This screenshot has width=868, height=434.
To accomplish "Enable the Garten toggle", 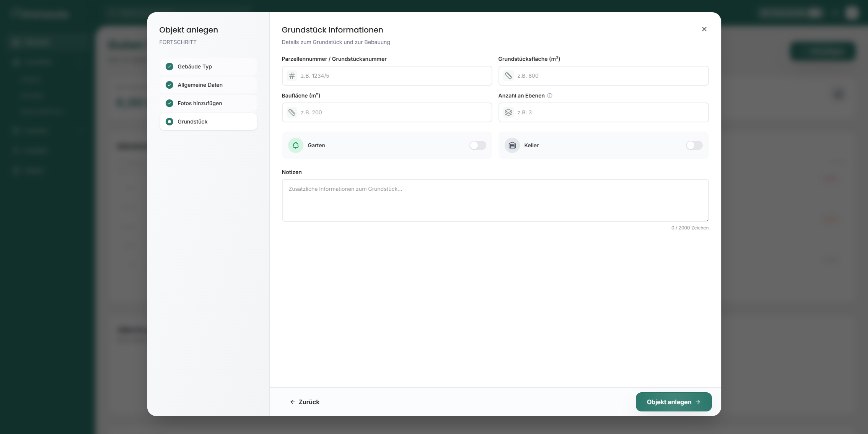I will pyautogui.click(x=478, y=145).
